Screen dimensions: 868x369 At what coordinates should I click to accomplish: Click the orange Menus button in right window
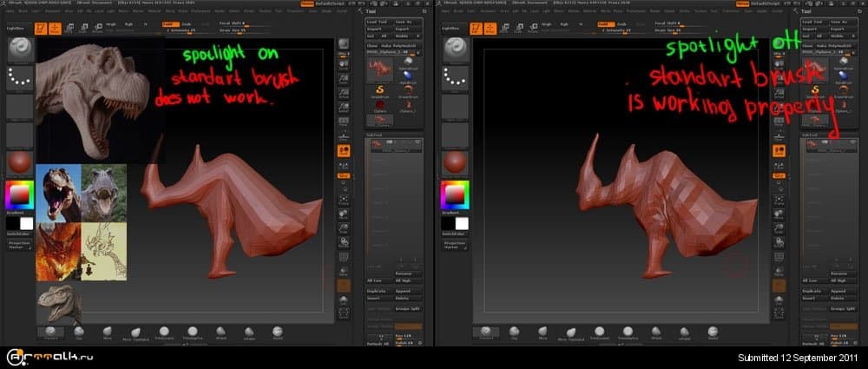[x=742, y=3]
